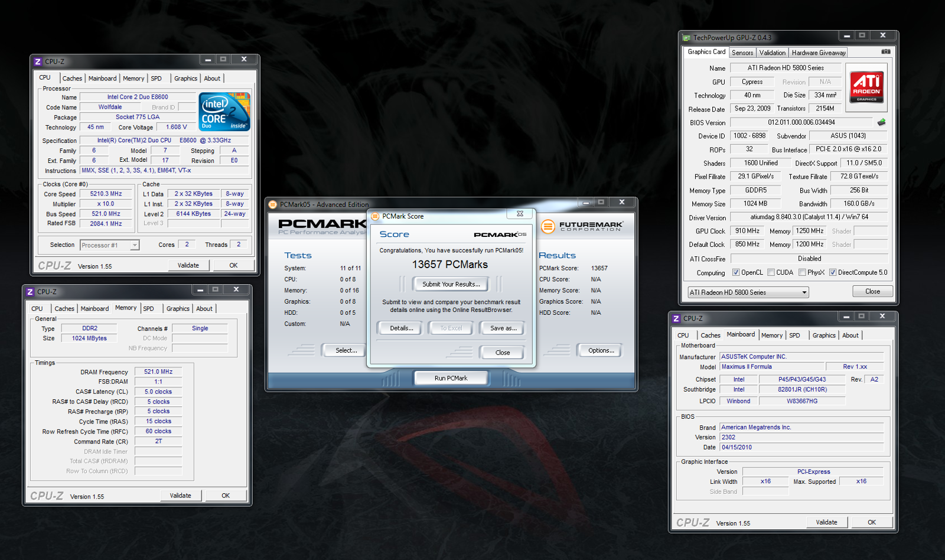Toggle the DirectCompute 5.0 checkbox
This screenshot has height=560, width=945.
[833, 272]
